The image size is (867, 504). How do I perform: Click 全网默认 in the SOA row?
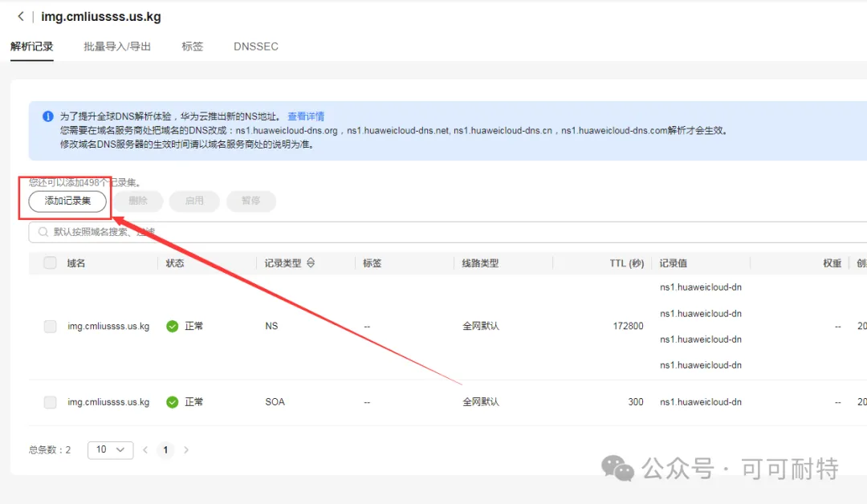[x=481, y=402]
